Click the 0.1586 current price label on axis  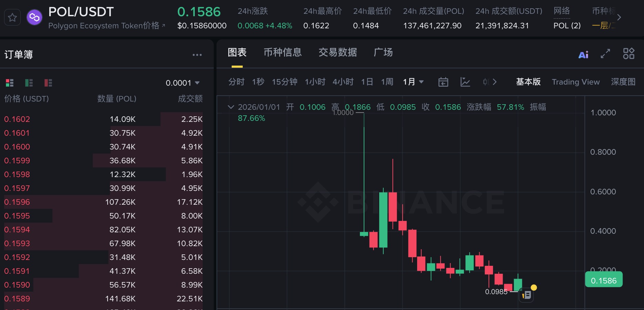pyautogui.click(x=603, y=280)
